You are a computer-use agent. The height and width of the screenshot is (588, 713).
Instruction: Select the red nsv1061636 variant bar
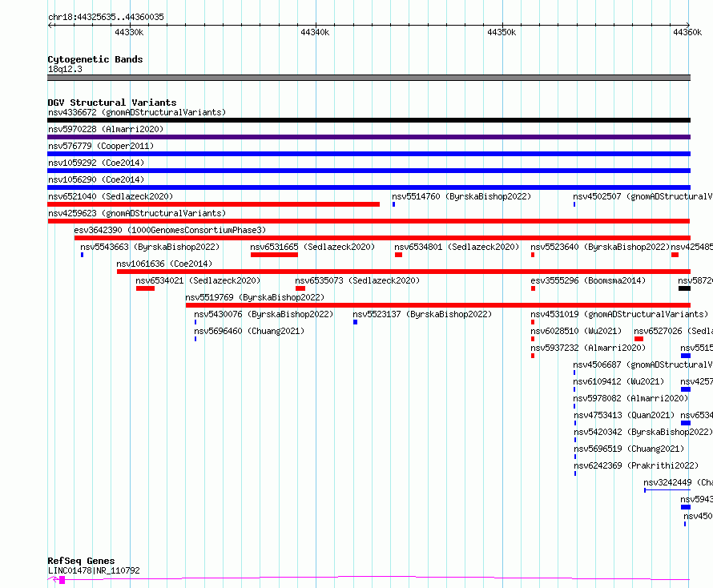point(403,272)
